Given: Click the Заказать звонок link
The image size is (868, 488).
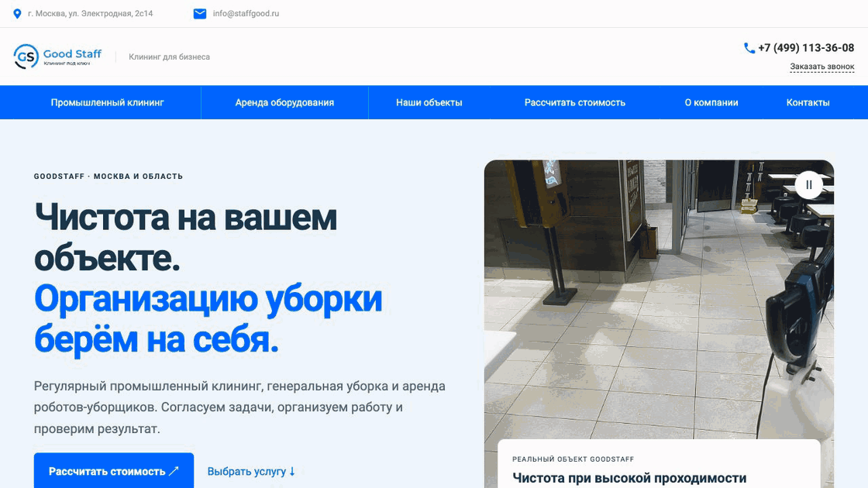Looking at the screenshot, I should [822, 67].
